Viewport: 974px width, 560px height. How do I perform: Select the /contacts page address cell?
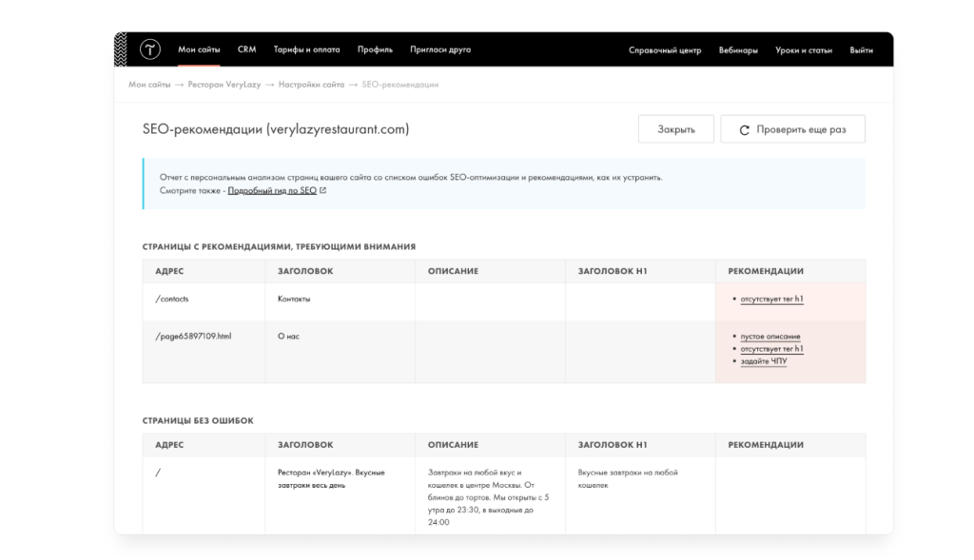click(172, 299)
